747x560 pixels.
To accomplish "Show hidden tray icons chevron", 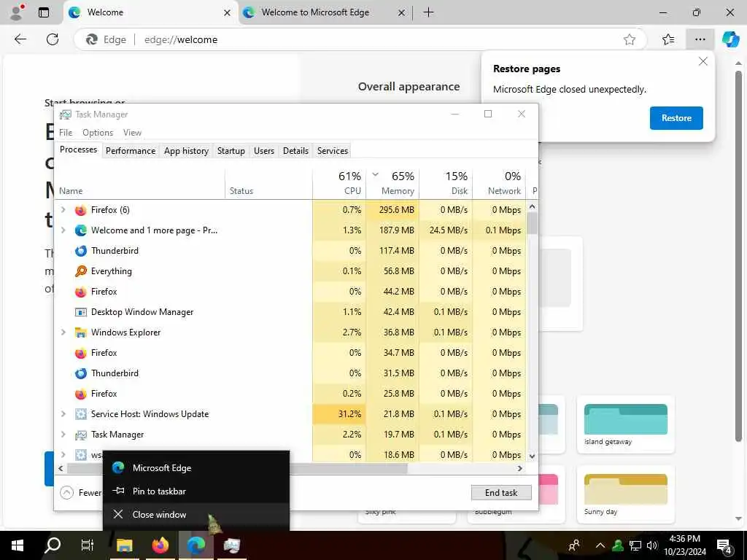I will click(600, 545).
